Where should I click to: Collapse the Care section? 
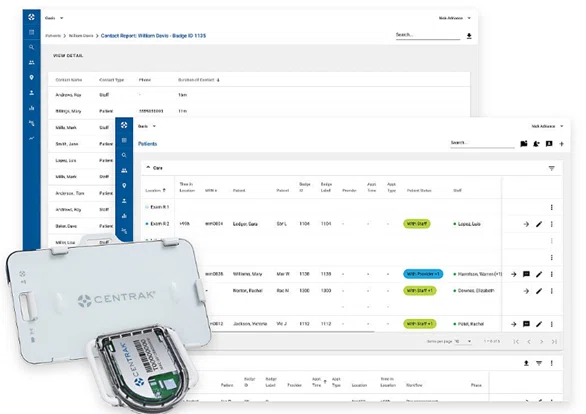(148, 167)
